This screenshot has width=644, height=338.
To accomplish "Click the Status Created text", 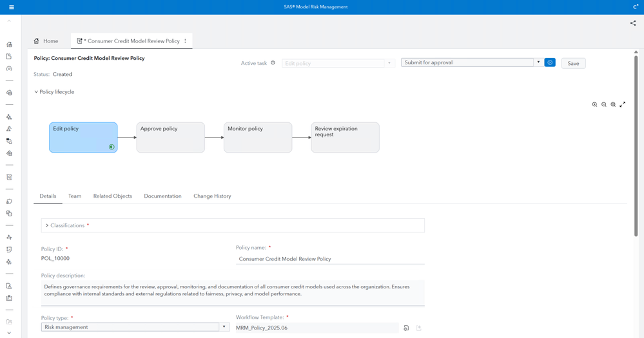I will [x=53, y=74].
